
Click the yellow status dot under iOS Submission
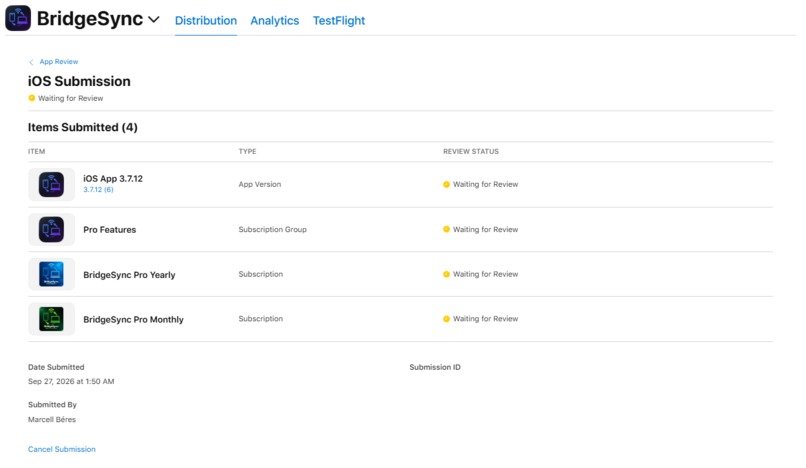tap(32, 98)
